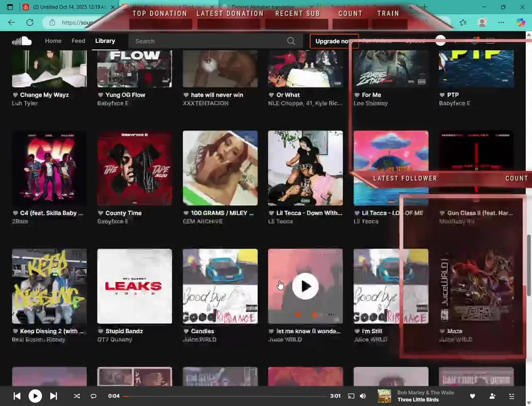This screenshot has height=406, width=532.
Task: Toggle heart beside C4 feat. Skilla Baby
Action: pyautogui.click(x=15, y=213)
